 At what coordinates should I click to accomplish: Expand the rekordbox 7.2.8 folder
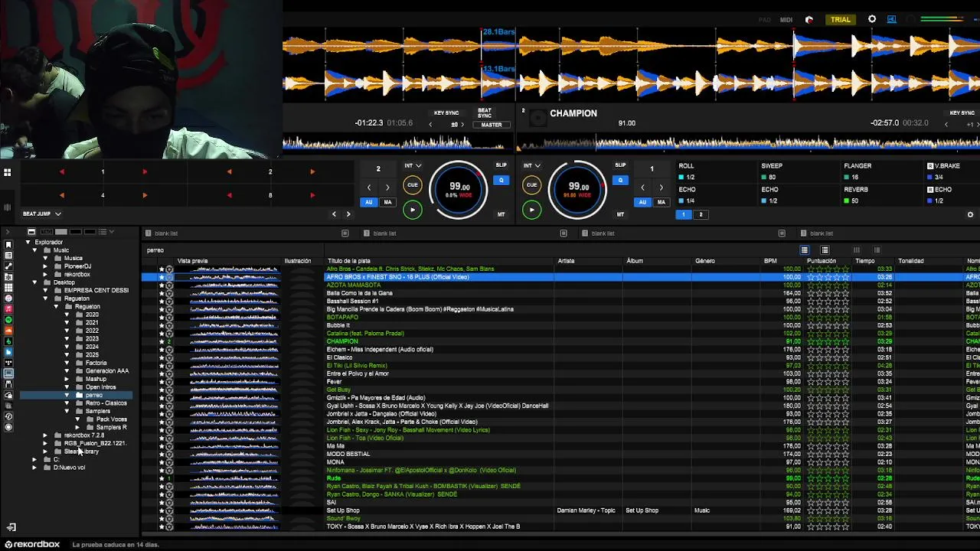click(x=46, y=435)
